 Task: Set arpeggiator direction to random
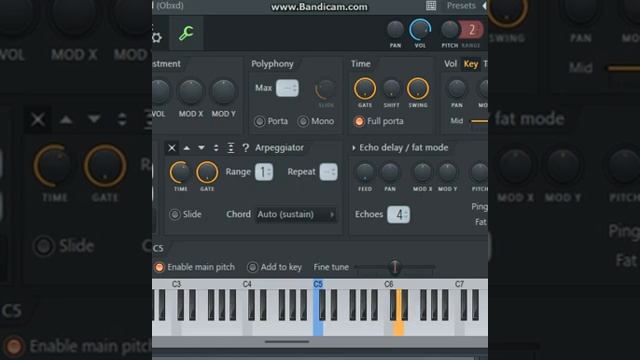245,148
